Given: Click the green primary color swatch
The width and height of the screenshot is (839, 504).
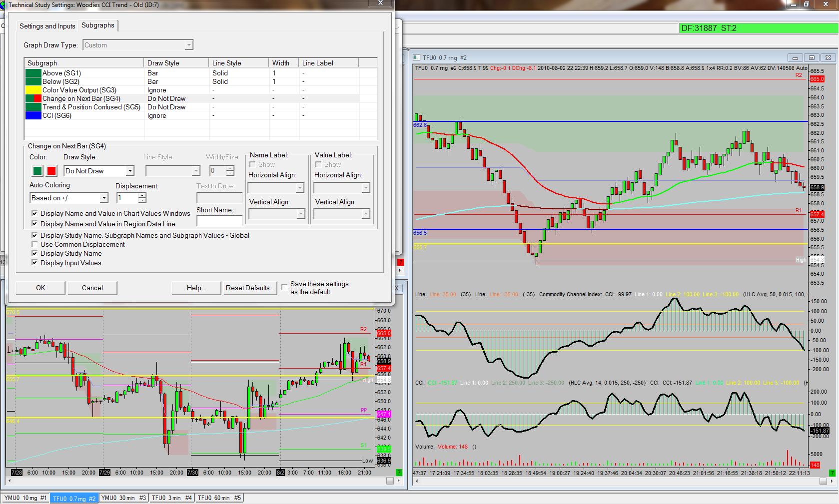Looking at the screenshot, I should (x=37, y=171).
